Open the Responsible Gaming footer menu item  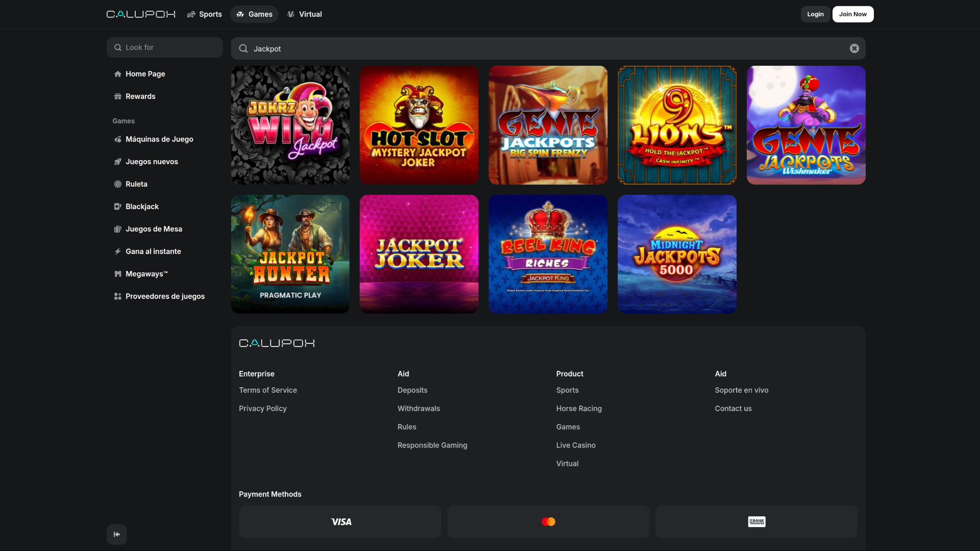(432, 445)
